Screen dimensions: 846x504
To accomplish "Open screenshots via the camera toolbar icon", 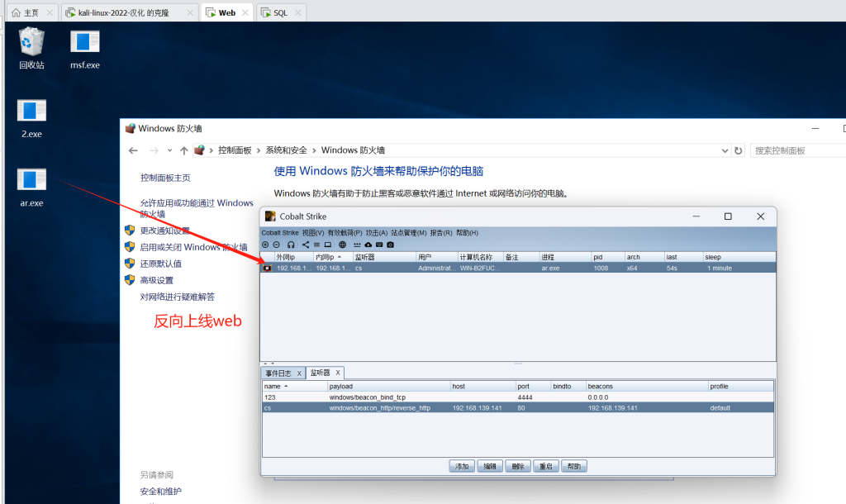I will tap(390, 245).
